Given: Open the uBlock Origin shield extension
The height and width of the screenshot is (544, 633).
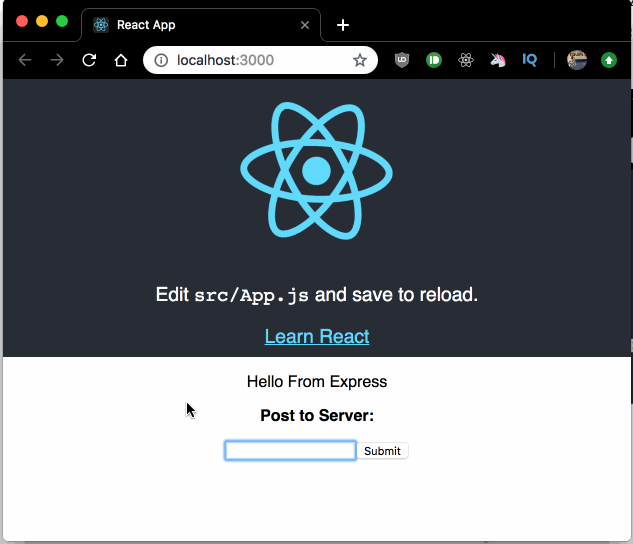Looking at the screenshot, I should (402, 60).
